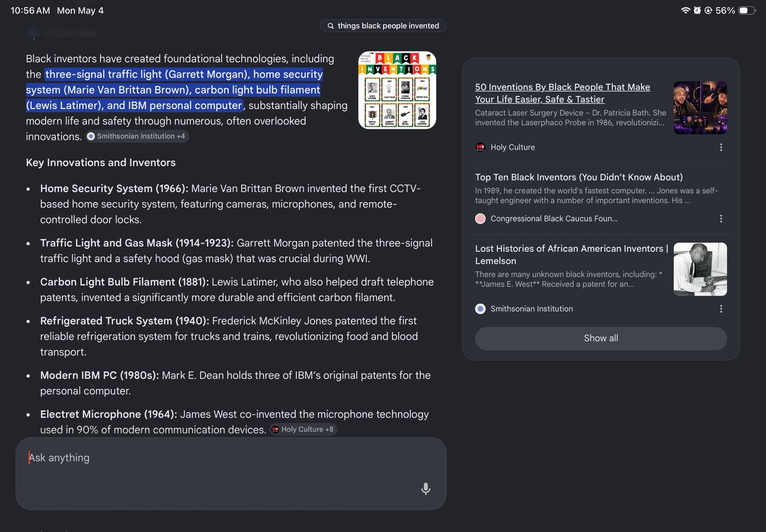Open options menu for Smithsonian Institution result
This screenshot has height=532, width=766.
[x=721, y=309]
